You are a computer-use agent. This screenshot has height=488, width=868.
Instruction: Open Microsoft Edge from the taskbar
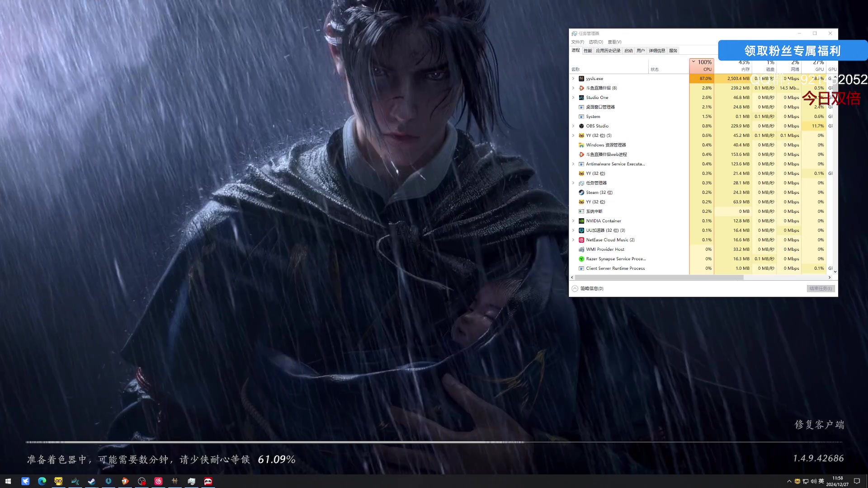pyautogui.click(x=42, y=481)
